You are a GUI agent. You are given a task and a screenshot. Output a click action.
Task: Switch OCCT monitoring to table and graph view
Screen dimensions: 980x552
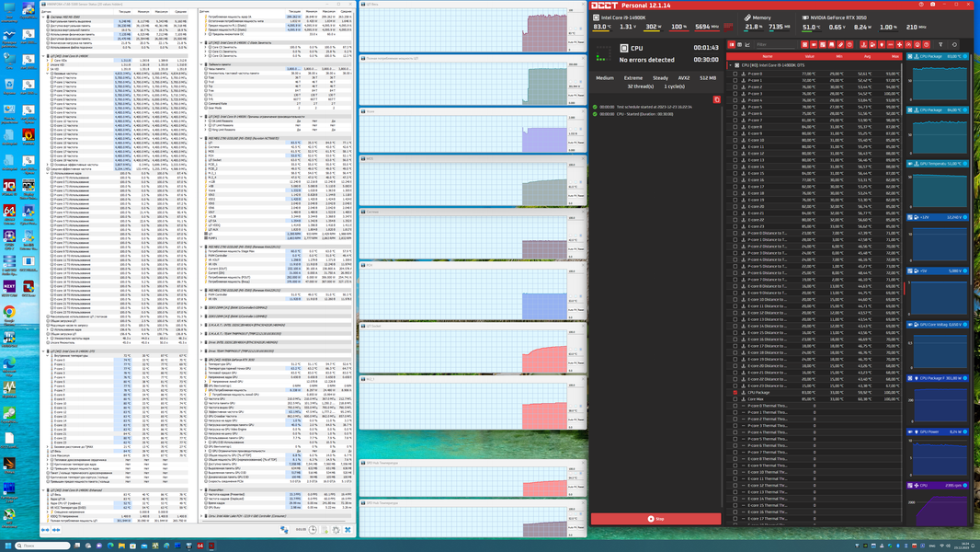tap(731, 44)
